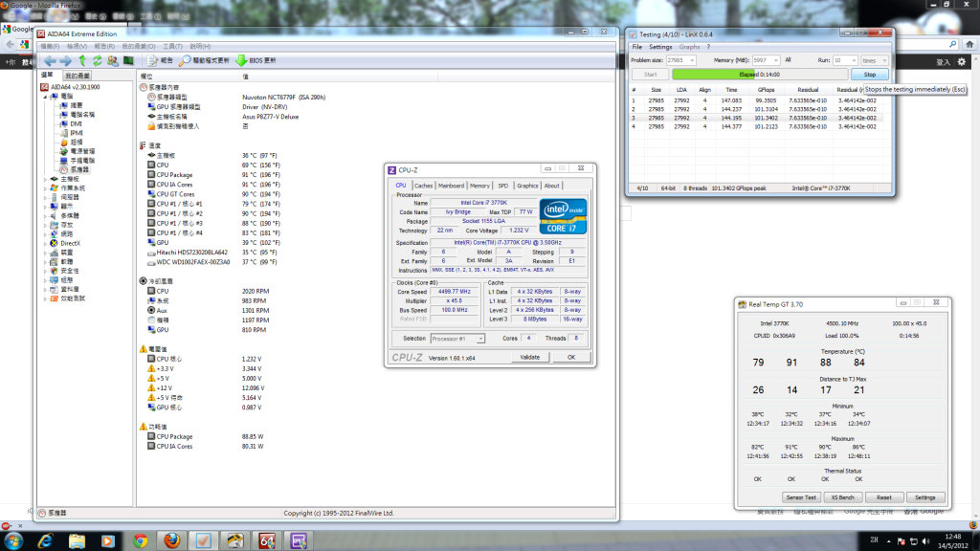Screen dimensions: 980x551
Task: Click OK button in CPU-Z
Action: 570,358
